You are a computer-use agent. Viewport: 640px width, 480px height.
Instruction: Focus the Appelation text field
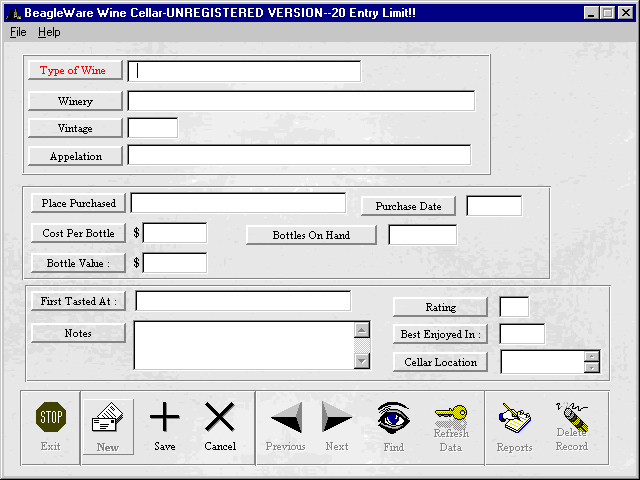(x=299, y=155)
